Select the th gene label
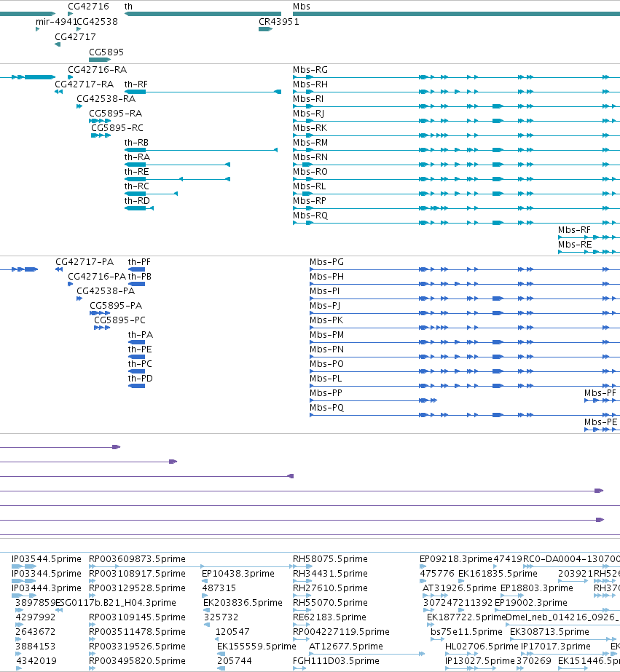 128,7
